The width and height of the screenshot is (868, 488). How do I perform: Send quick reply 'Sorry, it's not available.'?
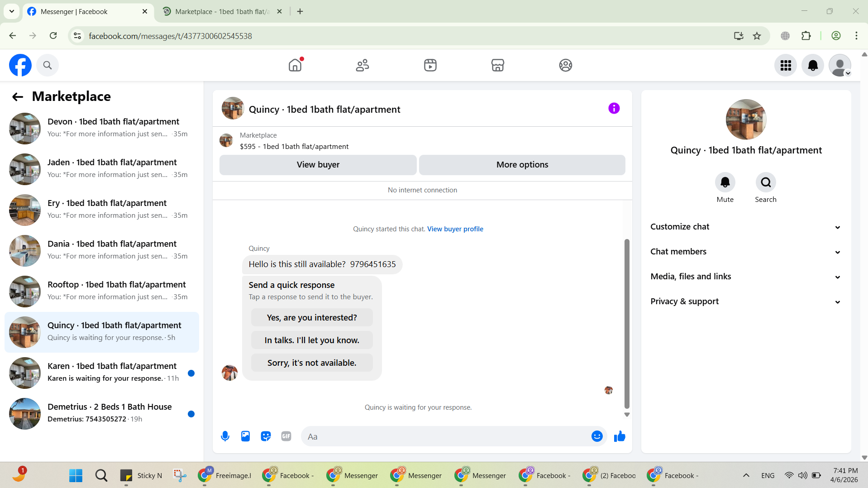[x=312, y=363]
